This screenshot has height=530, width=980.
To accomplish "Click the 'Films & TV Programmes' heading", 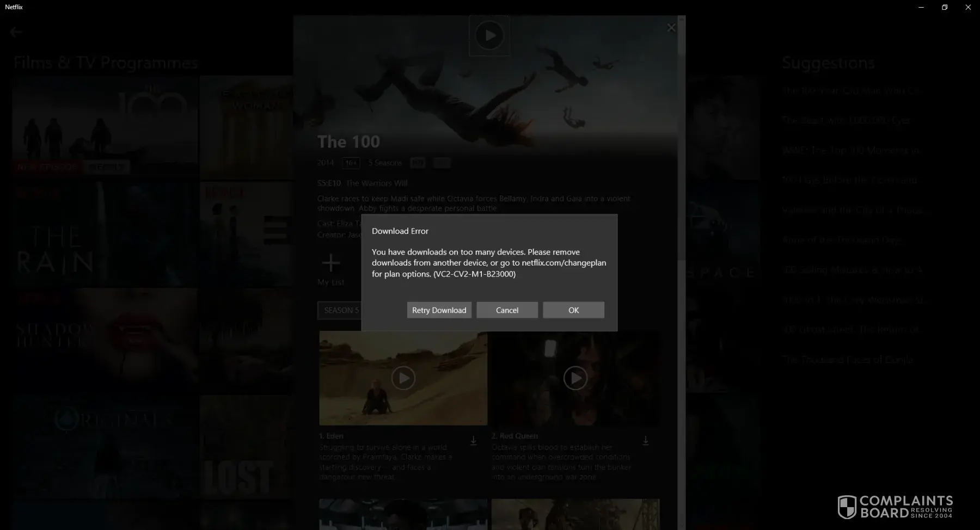I will point(106,63).
